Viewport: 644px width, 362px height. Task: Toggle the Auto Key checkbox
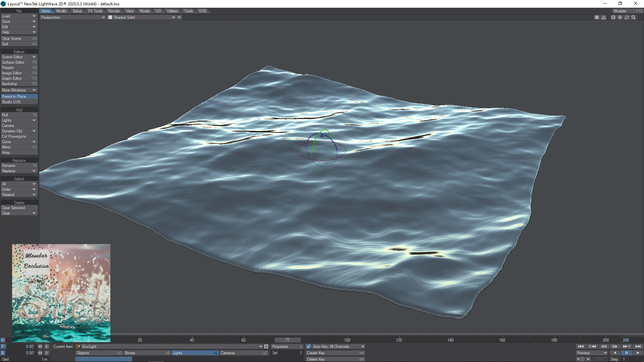click(x=309, y=347)
